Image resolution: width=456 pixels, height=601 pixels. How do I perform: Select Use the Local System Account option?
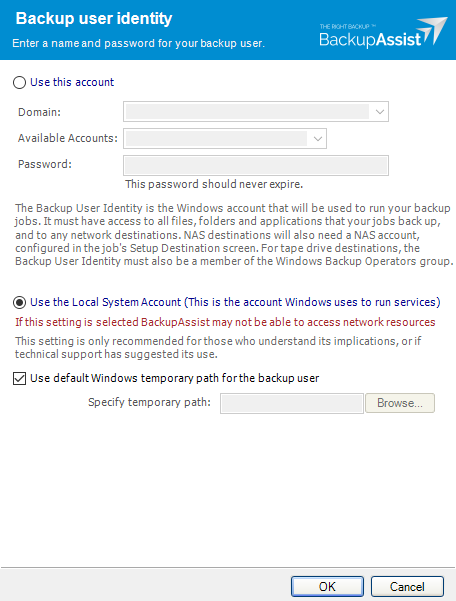pos(20,302)
